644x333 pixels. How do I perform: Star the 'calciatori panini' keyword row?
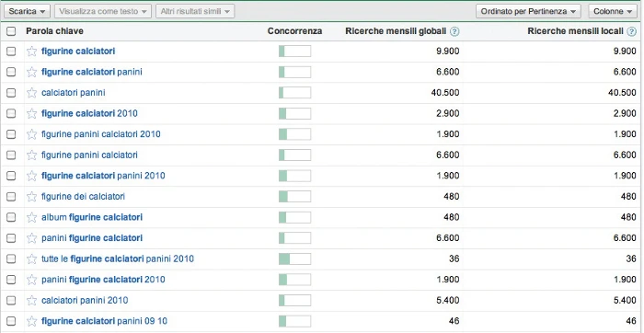[31, 93]
